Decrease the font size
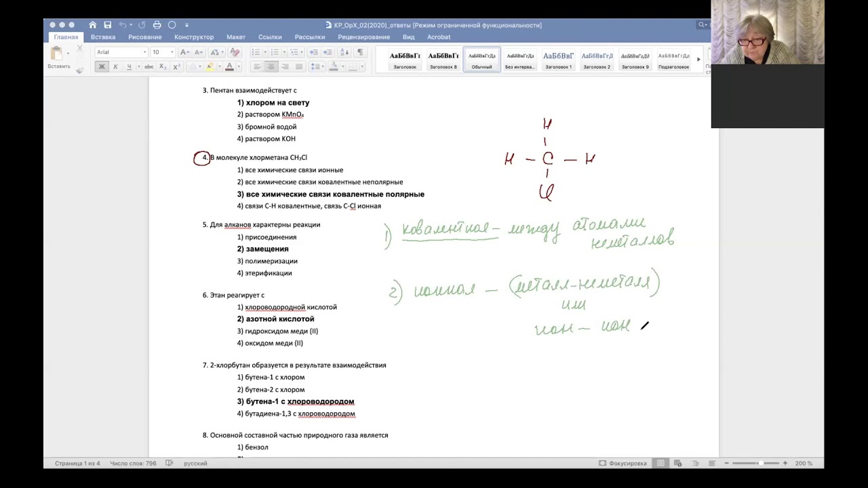This screenshot has height=488, width=868. [x=197, y=52]
